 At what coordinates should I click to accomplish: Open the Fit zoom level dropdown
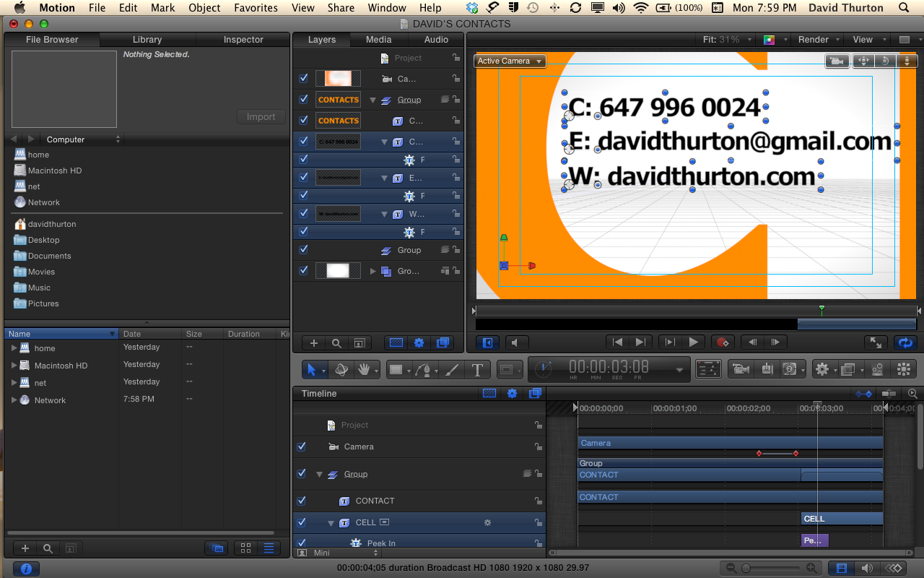click(x=728, y=40)
